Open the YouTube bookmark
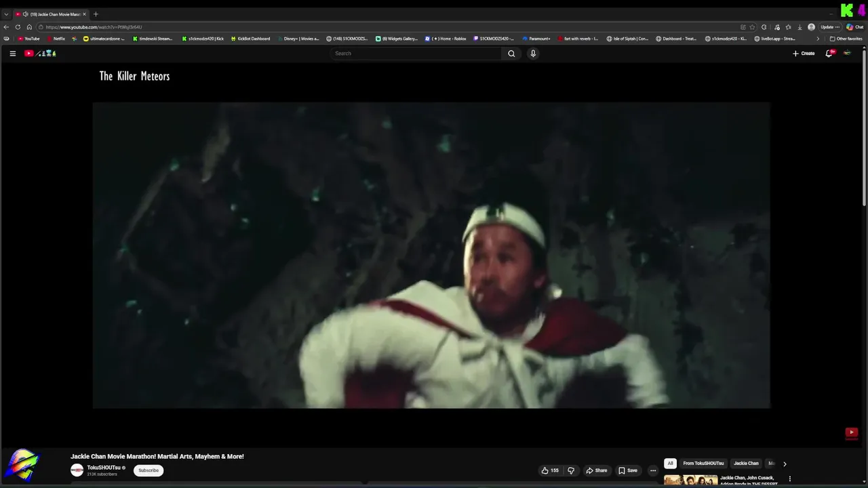 pyautogui.click(x=28, y=39)
